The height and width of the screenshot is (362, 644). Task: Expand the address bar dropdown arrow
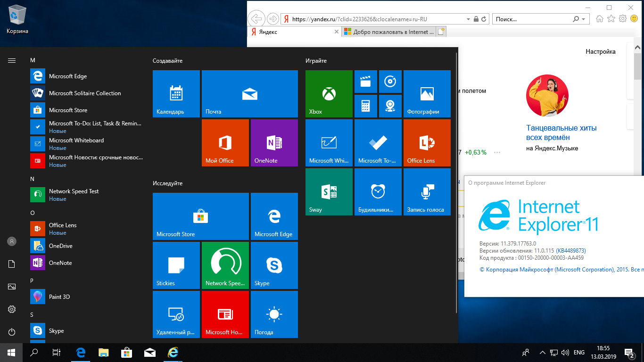point(468,19)
